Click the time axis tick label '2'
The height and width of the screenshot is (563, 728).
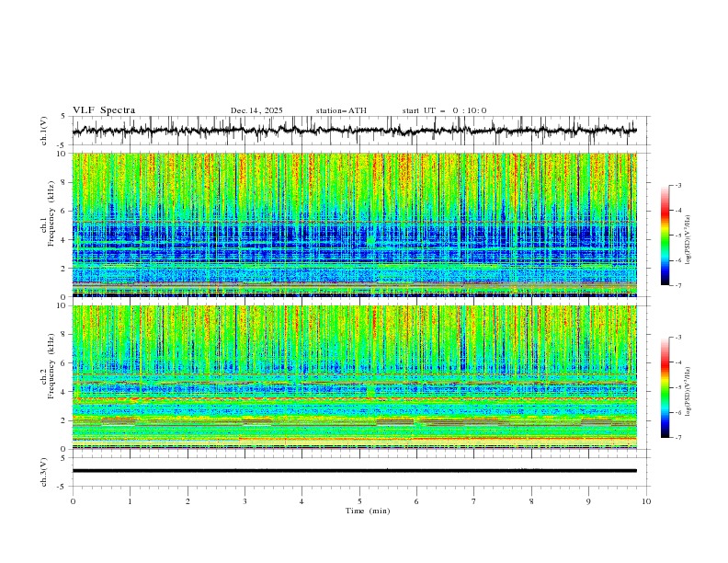[x=188, y=501]
